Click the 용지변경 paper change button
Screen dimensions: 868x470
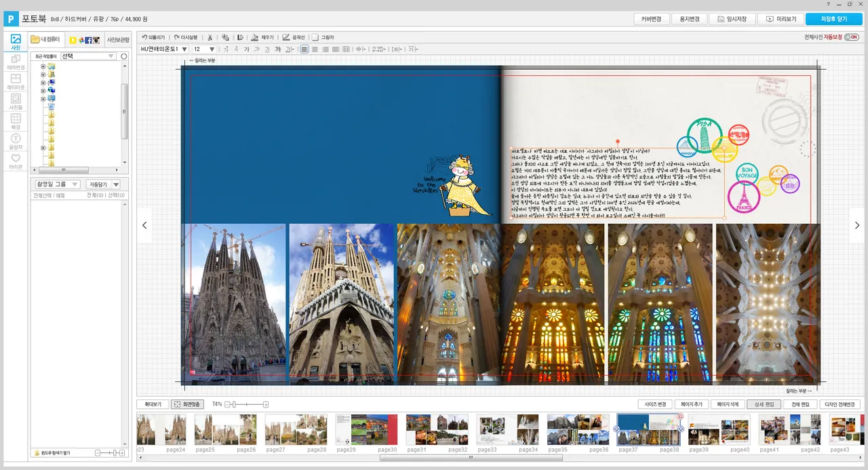690,19
